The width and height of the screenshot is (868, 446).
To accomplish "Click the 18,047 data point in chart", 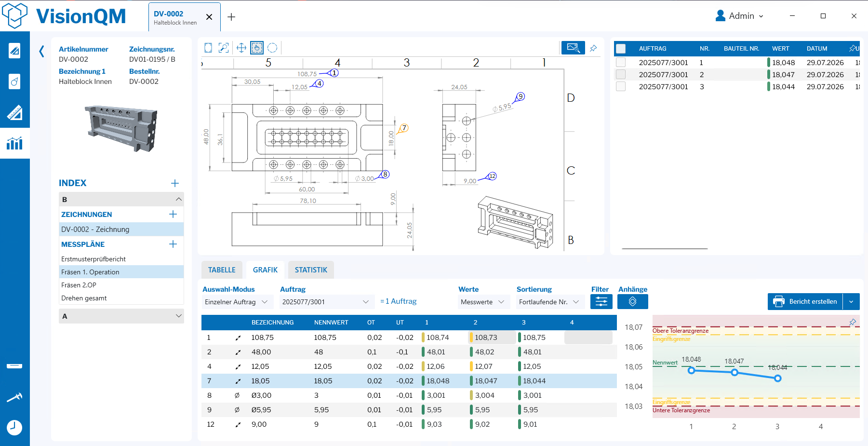I will click(734, 372).
